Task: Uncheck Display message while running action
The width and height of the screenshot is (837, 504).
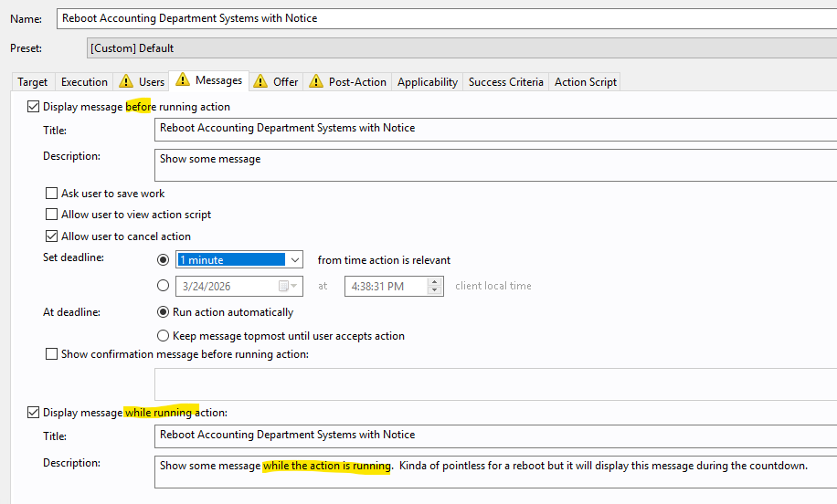Action: [x=34, y=413]
